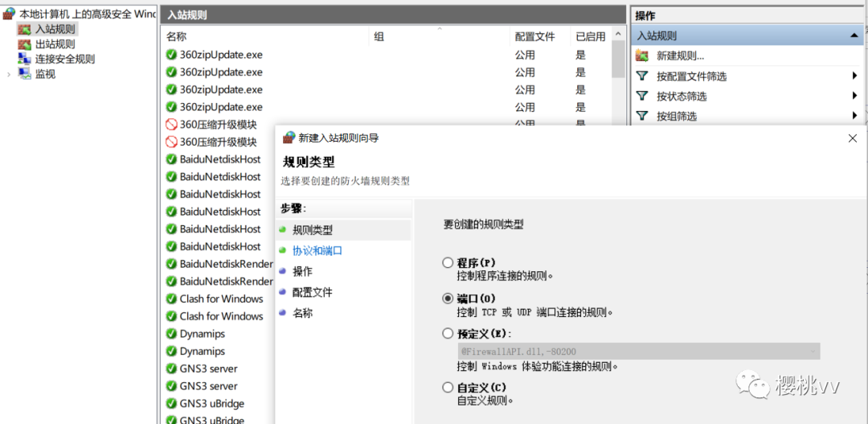Sort rules by 名称 column header
This screenshot has width=868, height=424.
pyautogui.click(x=177, y=36)
